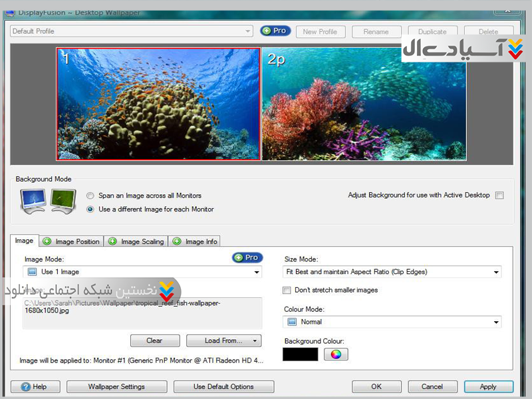Click the green plus icon on Image Position tab

(x=47, y=241)
